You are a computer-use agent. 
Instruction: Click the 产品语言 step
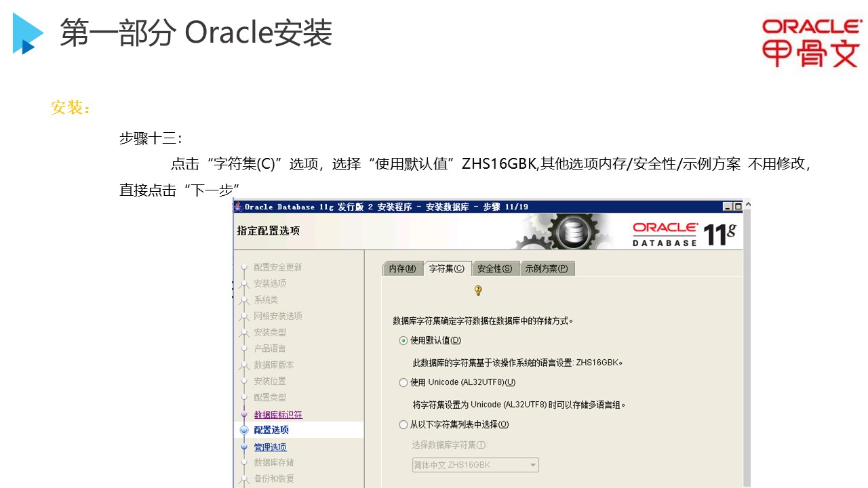(270, 348)
